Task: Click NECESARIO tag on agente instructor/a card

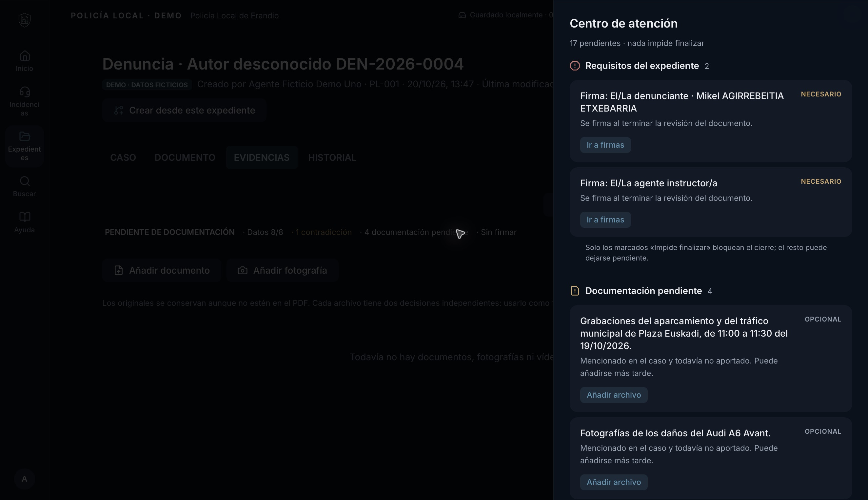Action: 821,181
